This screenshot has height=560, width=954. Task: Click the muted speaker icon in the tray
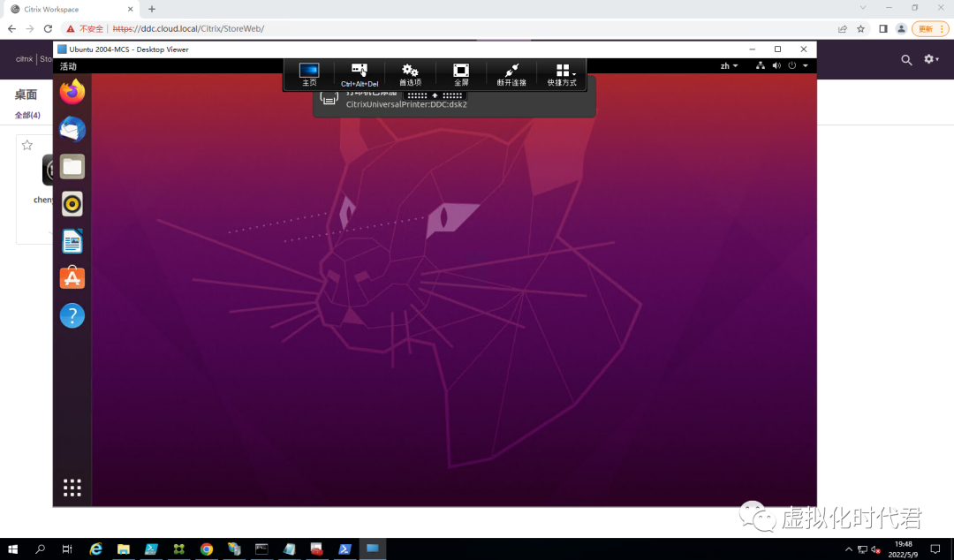coord(876,549)
